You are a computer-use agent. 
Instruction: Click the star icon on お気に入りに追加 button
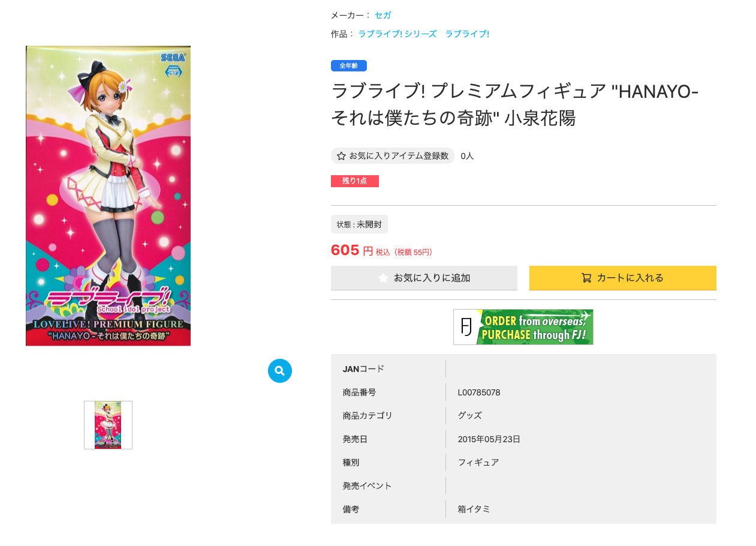(x=383, y=278)
